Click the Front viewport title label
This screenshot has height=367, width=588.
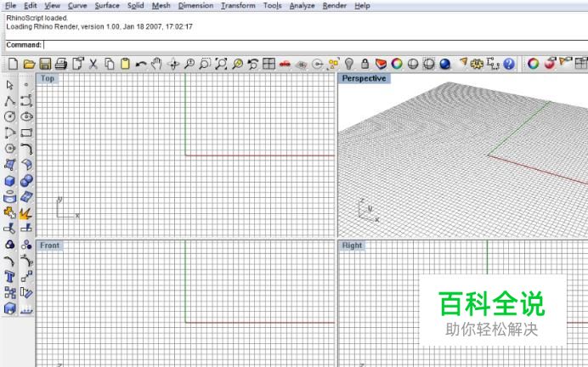50,246
